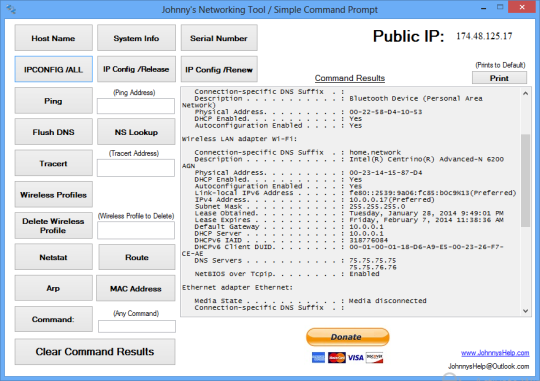
Task: Click the app icon in title bar
Action: point(11,9)
